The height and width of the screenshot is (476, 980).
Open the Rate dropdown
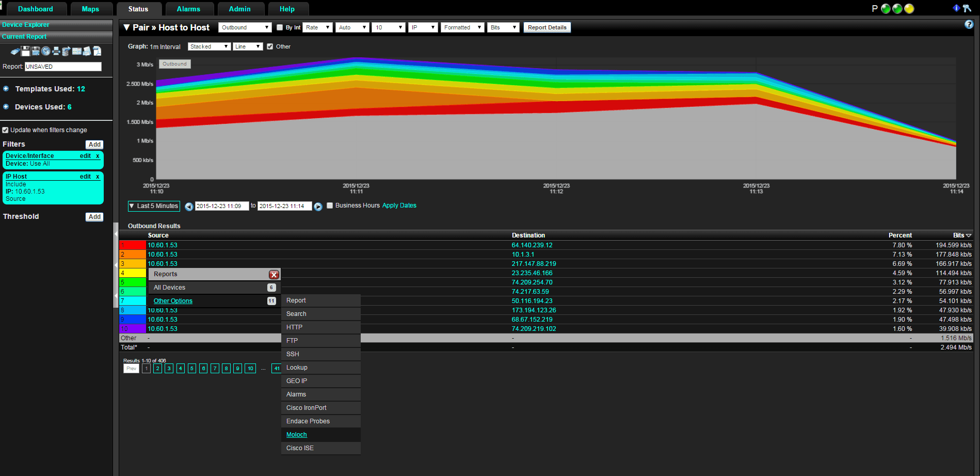coord(317,27)
